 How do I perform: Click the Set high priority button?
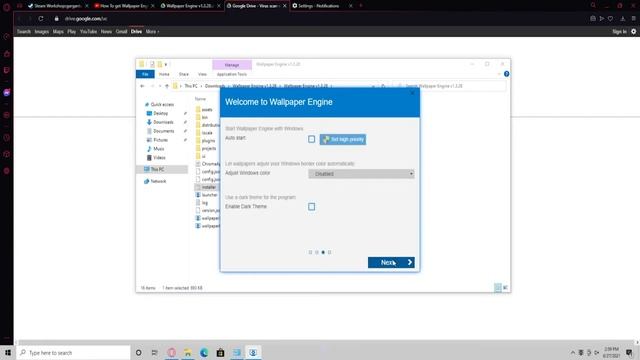343,139
